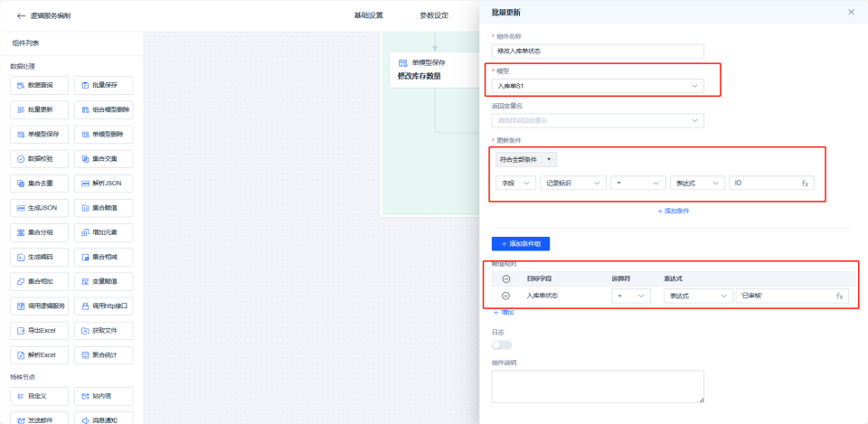Select the 解析JSON component

tap(103, 184)
